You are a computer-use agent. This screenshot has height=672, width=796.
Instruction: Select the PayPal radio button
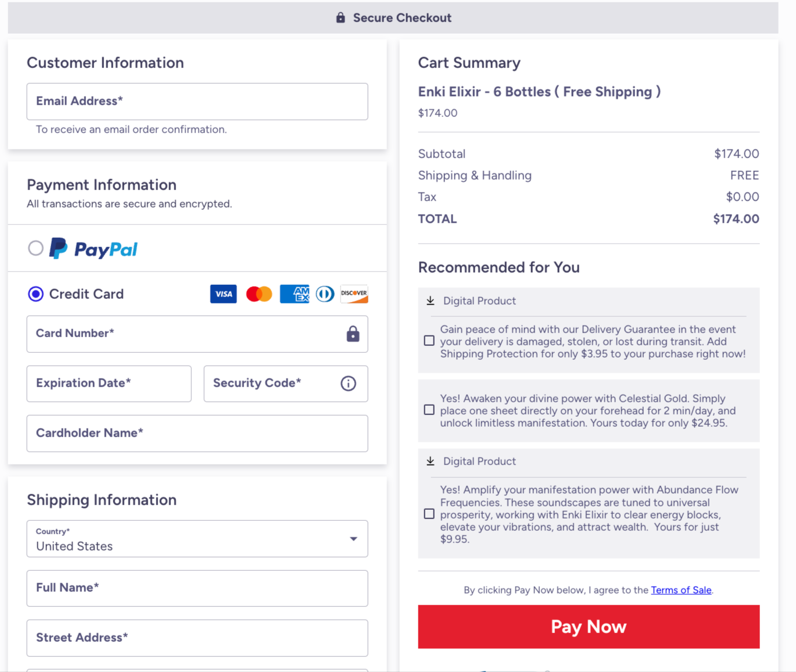click(x=35, y=248)
